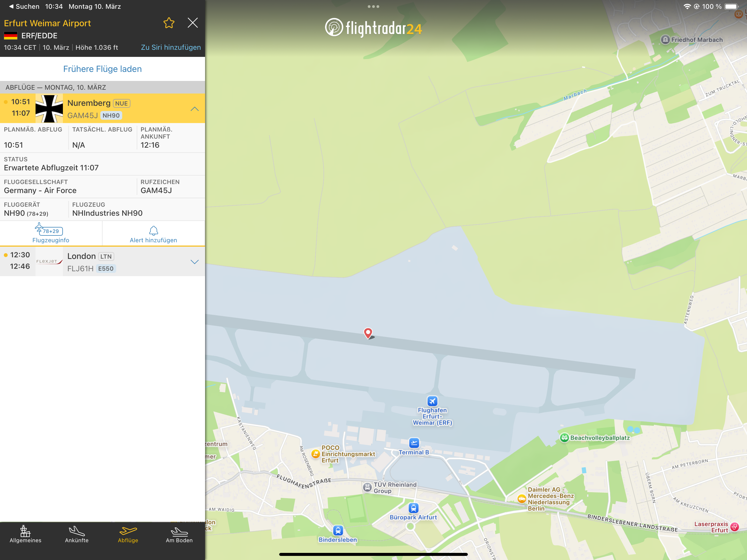Tap the Büropark Airfurt tram stop icon

click(x=413, y=508)
